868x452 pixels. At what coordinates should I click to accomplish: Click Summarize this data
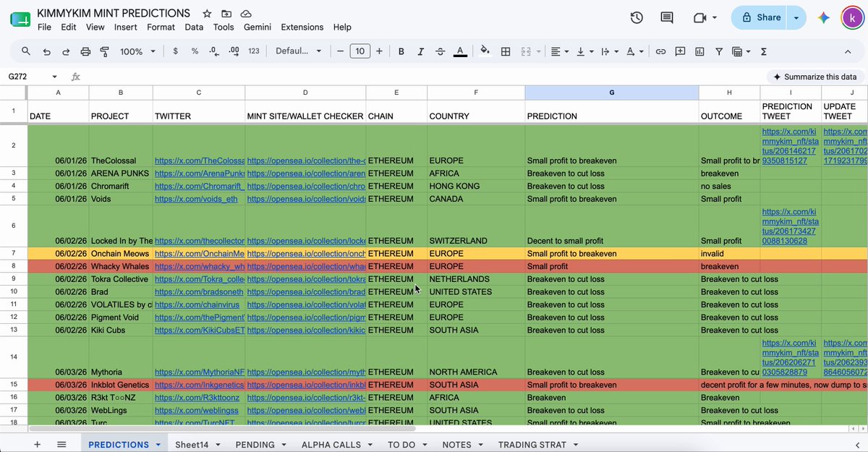tap(814, 77)
